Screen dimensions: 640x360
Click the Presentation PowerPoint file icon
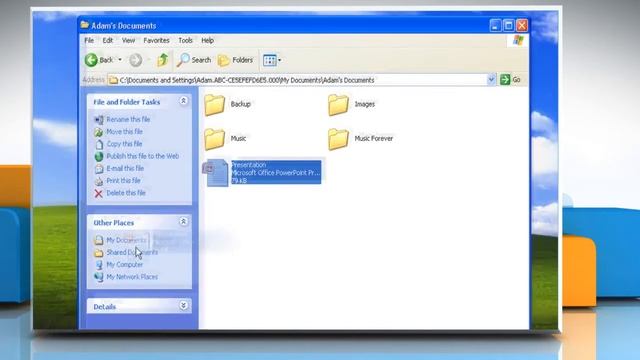click(x=216, y=173)
